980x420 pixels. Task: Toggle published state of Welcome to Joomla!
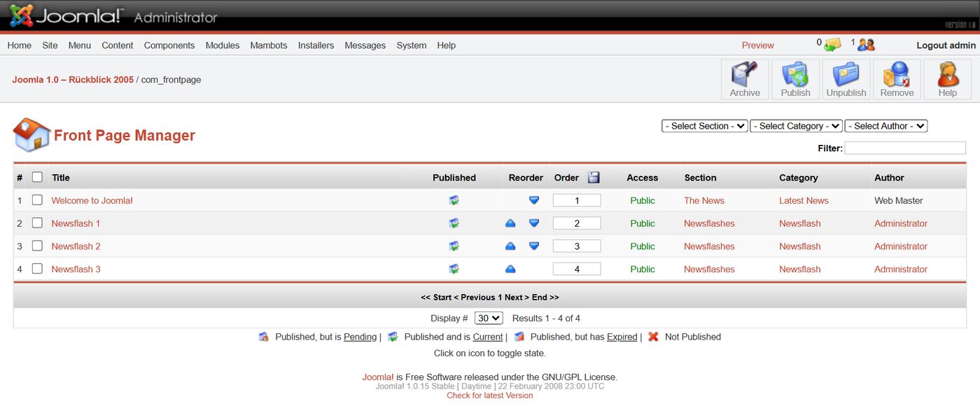(454, 200)
